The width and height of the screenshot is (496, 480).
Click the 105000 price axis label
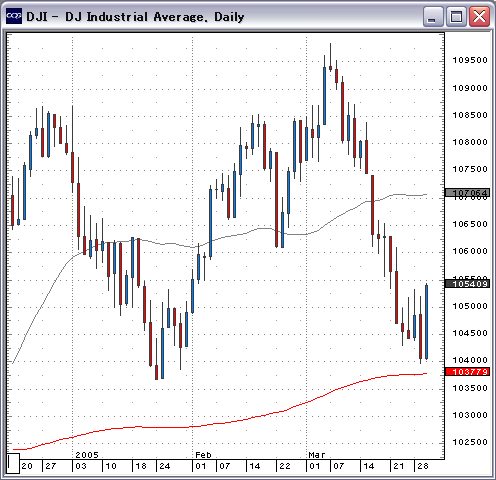tap(470, 306)
